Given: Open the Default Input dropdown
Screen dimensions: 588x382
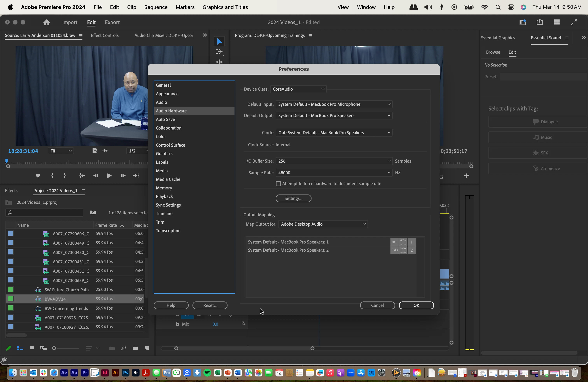Looking at the screenshot, I should click(334, 104).
